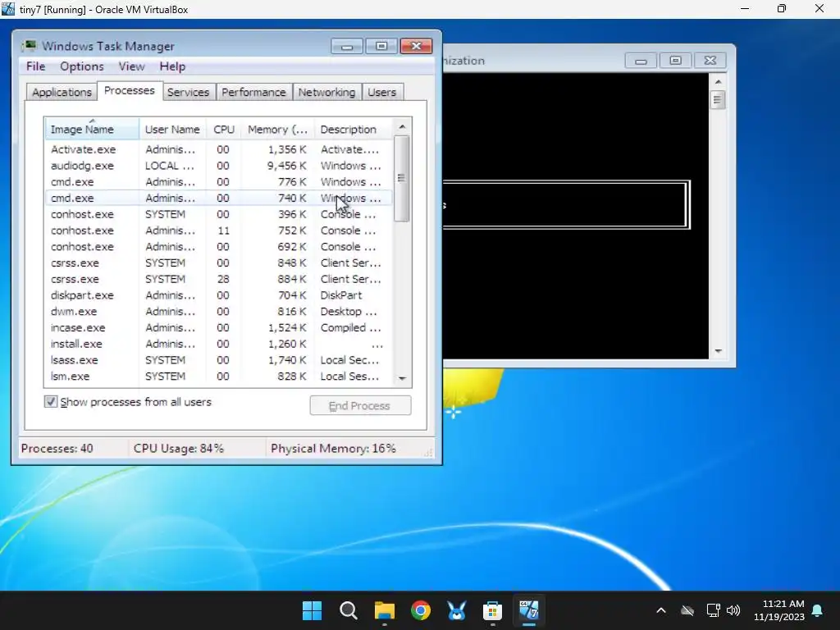Open the host taskbar Search icon
Image resolution: width=840 pixels, height=630 pixels.
pyautogui.click(x=348, y=610)
